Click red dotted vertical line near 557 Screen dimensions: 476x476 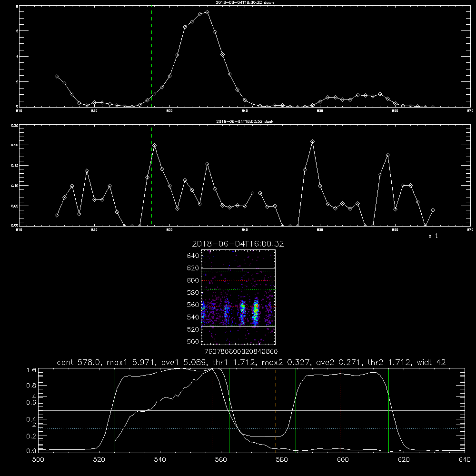click(x=212, y=410)
